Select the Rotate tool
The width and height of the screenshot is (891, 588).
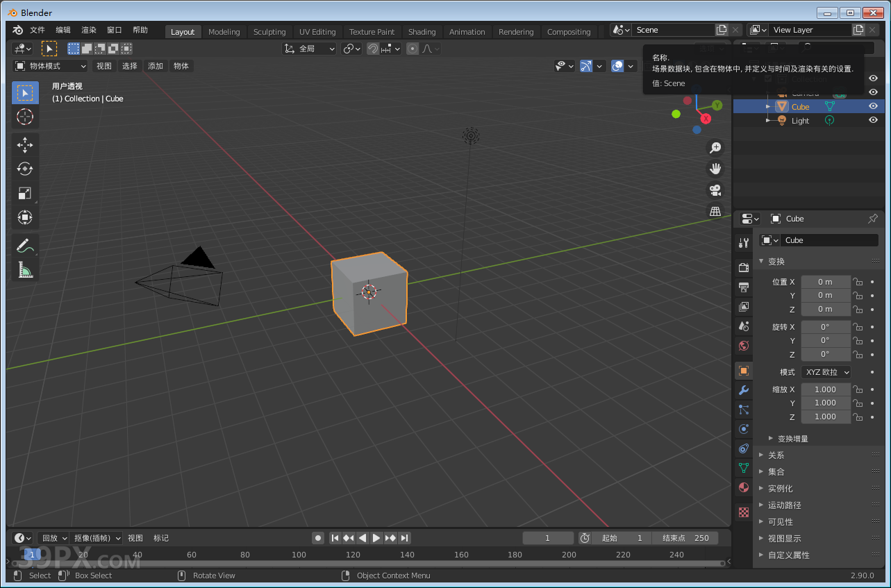(25, 168)
